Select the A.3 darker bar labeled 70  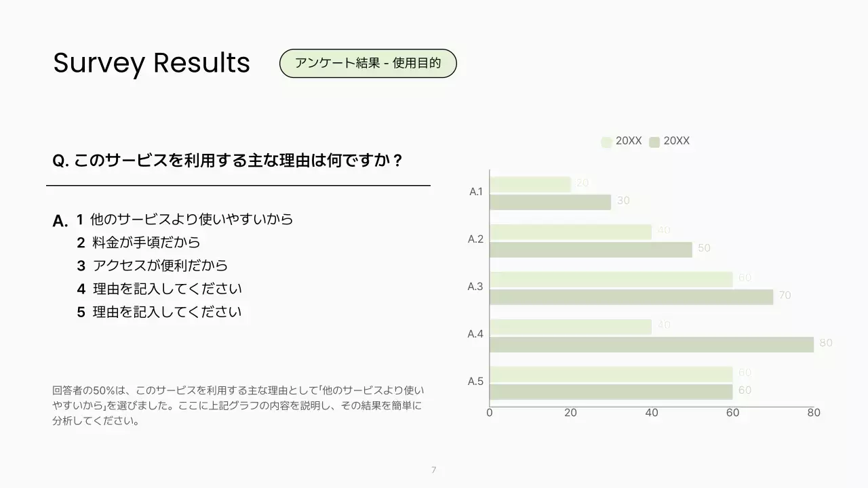click(x=631, y=297)
